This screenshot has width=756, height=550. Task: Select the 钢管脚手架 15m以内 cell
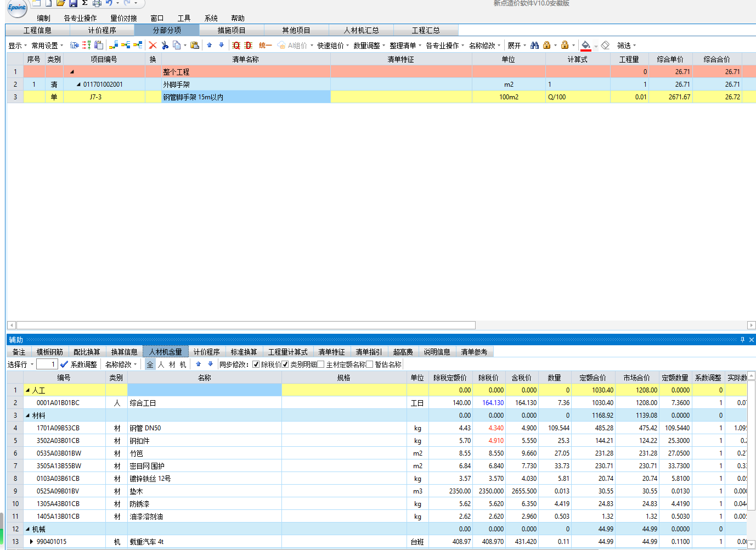pos(246,97)
